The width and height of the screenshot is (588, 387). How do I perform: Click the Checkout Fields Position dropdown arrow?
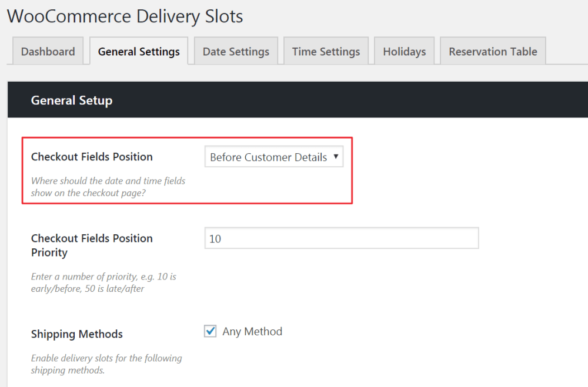[336, 157]
